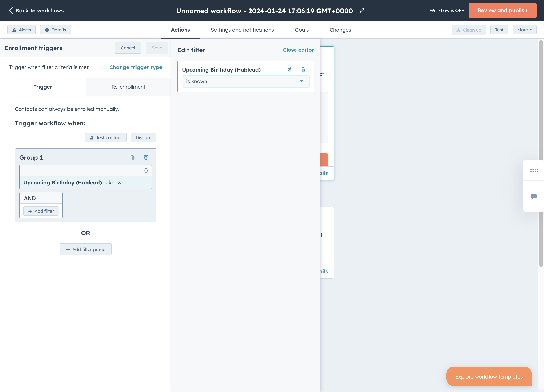Click the swap property icon in Edit filter
The height and width of the screenshot is (392, 544).
click(290, 69)
